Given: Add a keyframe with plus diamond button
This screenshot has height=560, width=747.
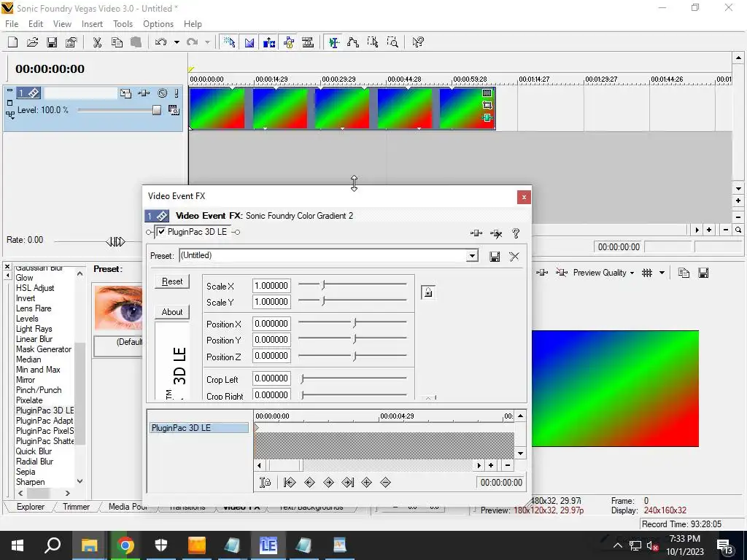Looking at the screenshot, I should (366, 483).
